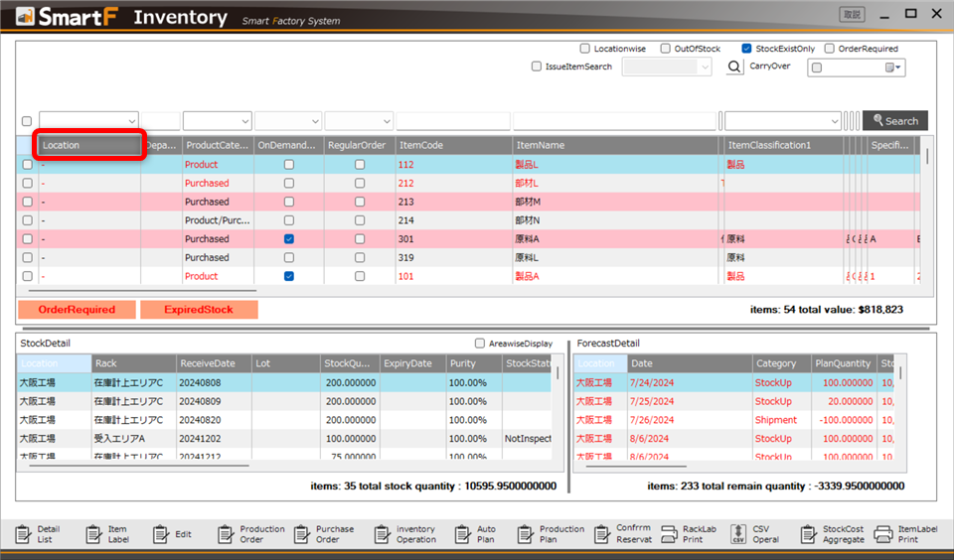Open the CSV Operation icon
The width and height of the screenshot is (954, 560).
pos(738,534)
